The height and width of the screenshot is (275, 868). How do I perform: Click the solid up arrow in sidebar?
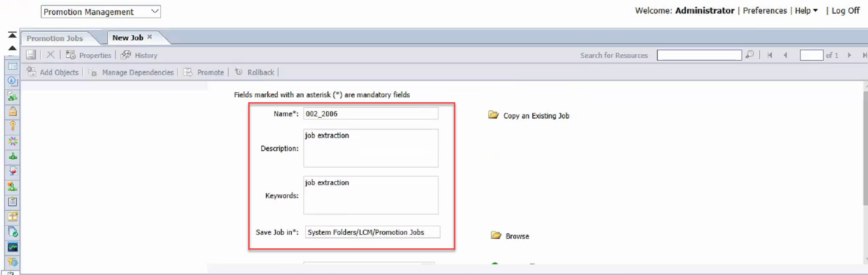point(12,48)
